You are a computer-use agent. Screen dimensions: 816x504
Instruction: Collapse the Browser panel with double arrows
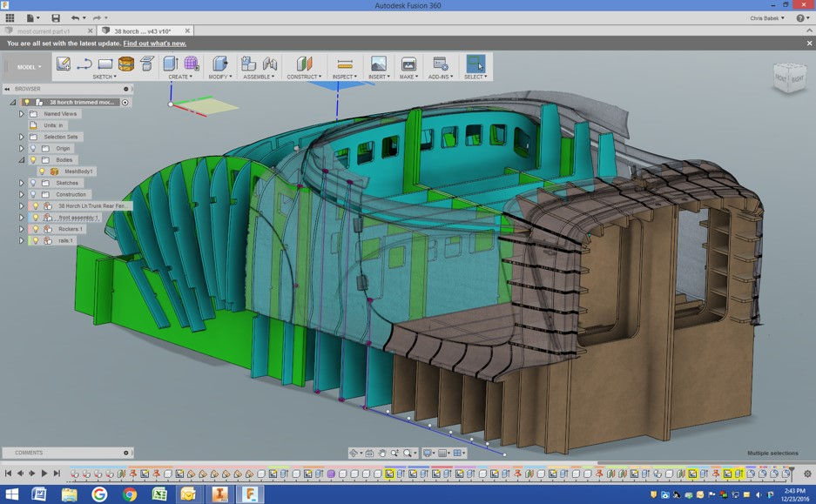tap(7, 89)
